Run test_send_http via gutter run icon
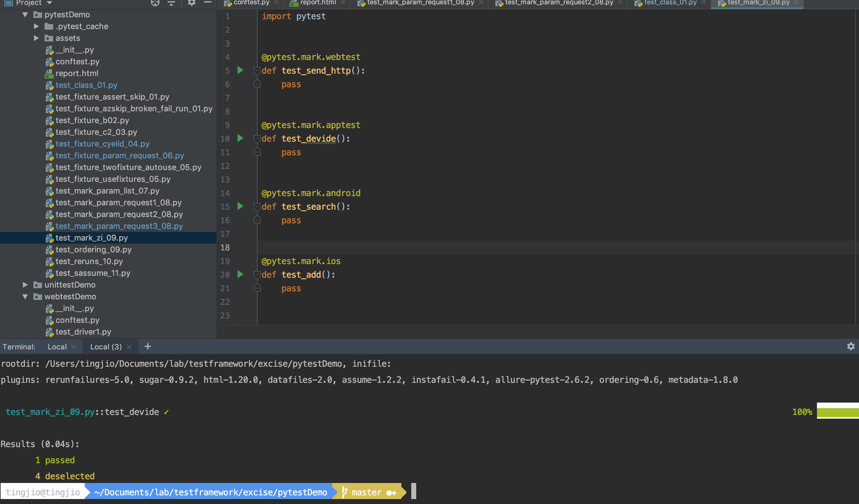This screenshot has width=859, height=504. pos(240,70)
